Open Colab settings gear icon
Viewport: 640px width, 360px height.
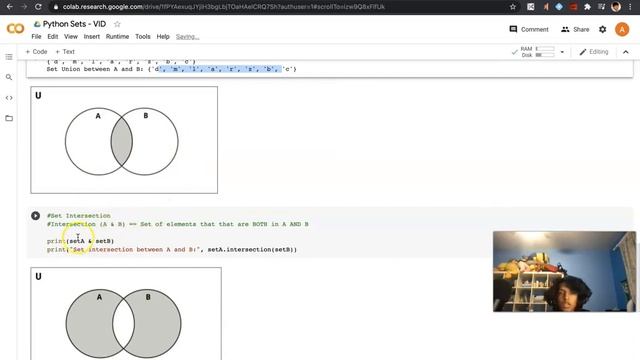[x=602, y=29]
